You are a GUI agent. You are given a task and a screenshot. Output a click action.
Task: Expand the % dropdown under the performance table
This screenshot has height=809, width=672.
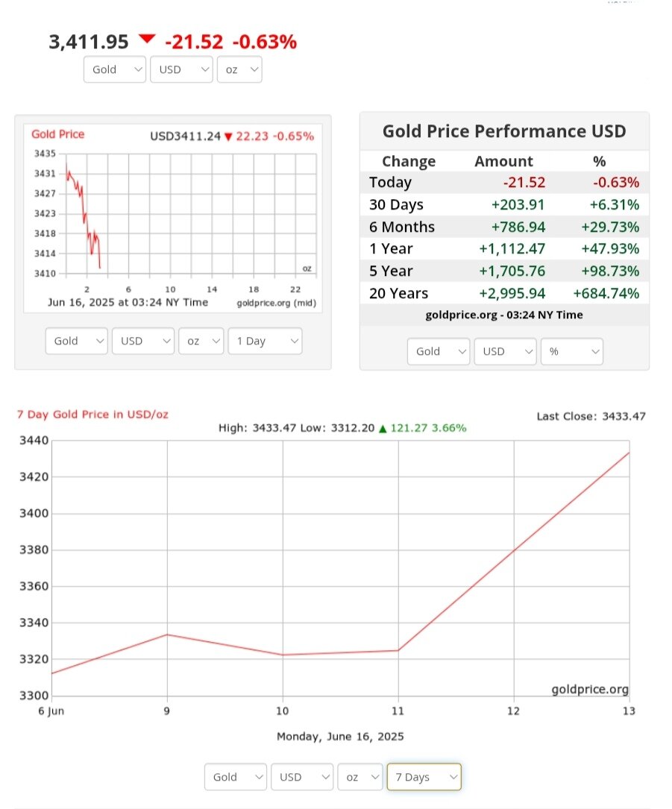pos(571,351)
